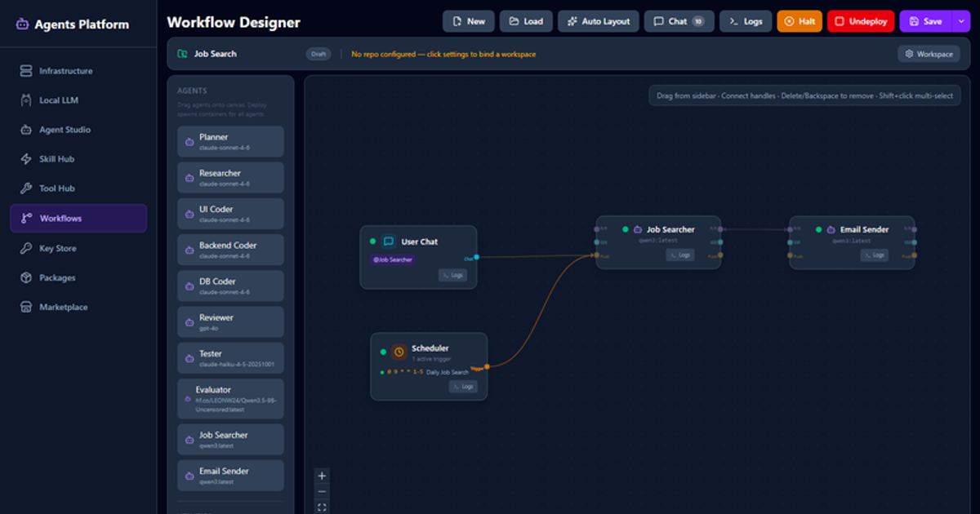Create a New workflow
This screenshot has height=514, width=980.
(468, 21)
